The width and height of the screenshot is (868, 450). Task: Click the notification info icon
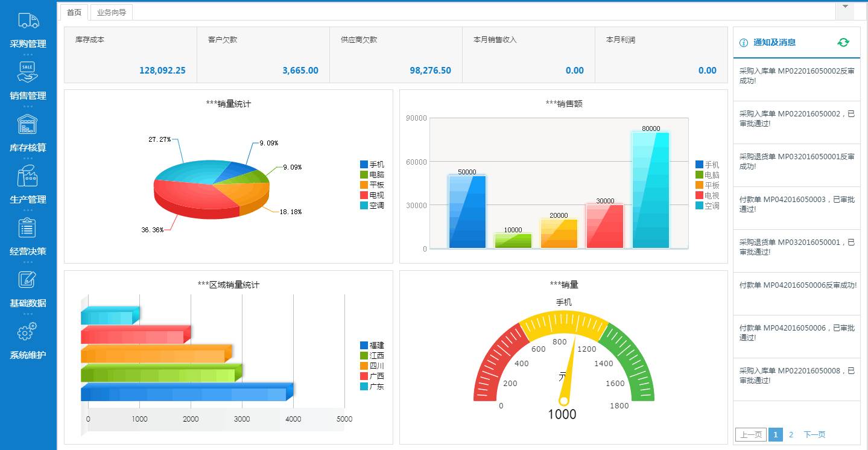(744, 43)
